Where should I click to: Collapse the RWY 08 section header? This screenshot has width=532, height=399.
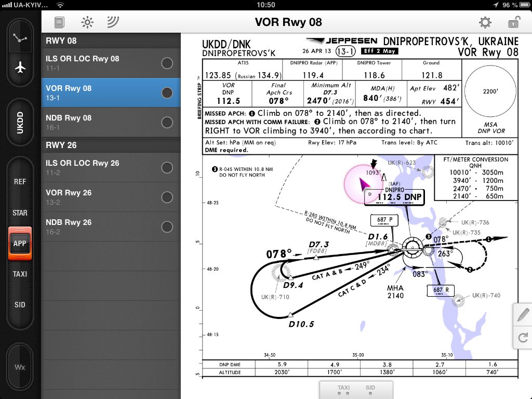(x=111, y=41)
